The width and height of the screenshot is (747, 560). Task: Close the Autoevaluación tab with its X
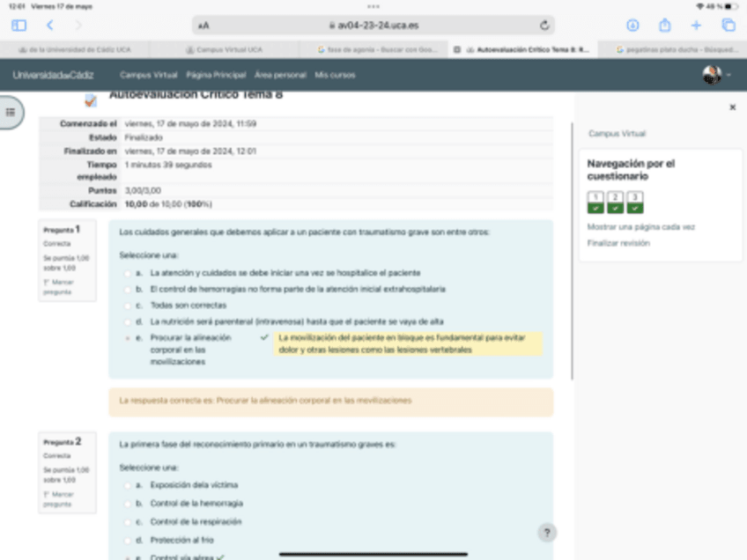[x=457, y=49]
